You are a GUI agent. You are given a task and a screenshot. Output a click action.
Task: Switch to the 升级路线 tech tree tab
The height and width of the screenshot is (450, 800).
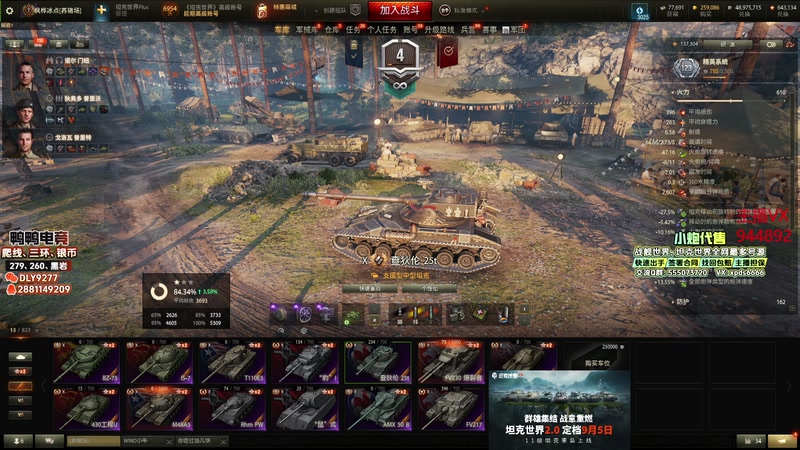439,30
